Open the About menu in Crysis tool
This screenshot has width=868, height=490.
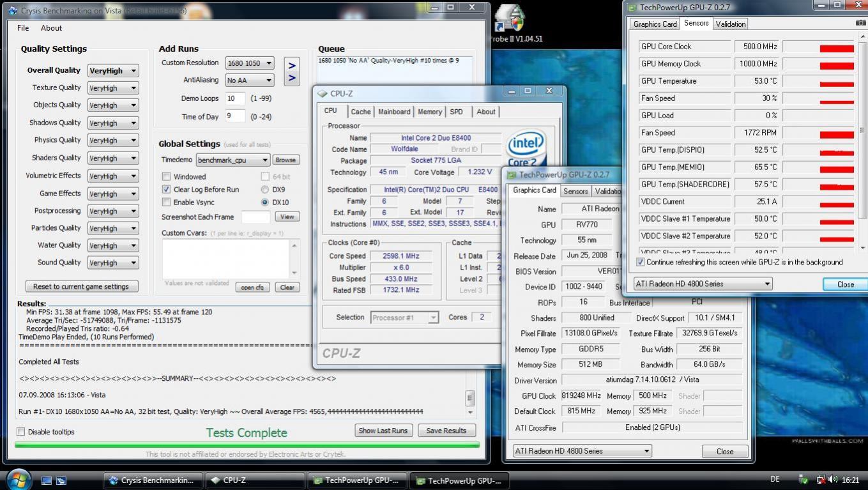pos(51,28)
